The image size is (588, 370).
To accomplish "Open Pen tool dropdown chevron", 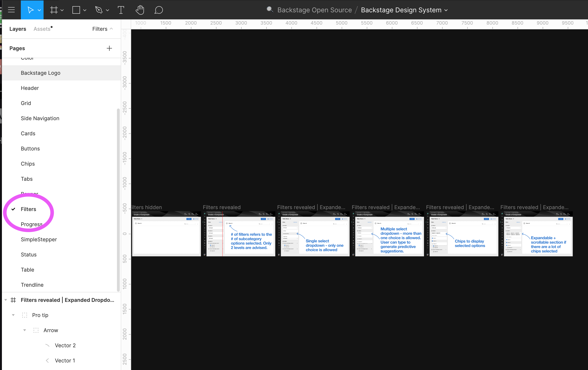I will [x=107, y=10].
